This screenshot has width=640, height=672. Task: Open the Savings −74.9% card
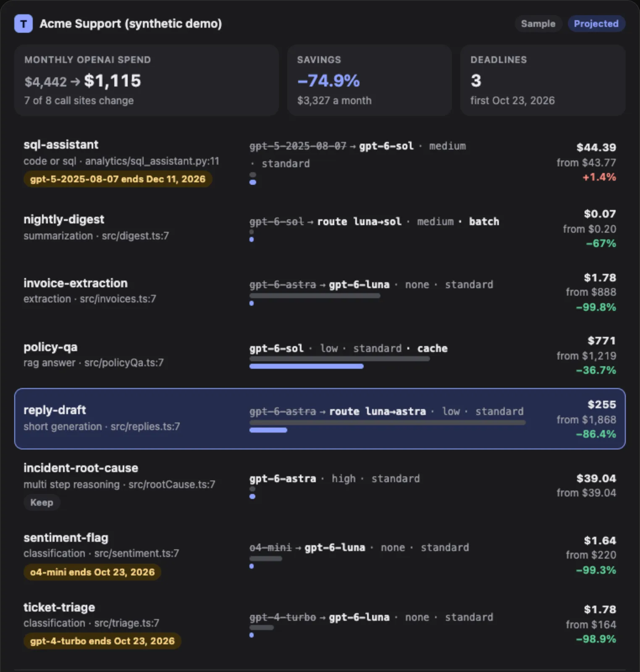369,80
